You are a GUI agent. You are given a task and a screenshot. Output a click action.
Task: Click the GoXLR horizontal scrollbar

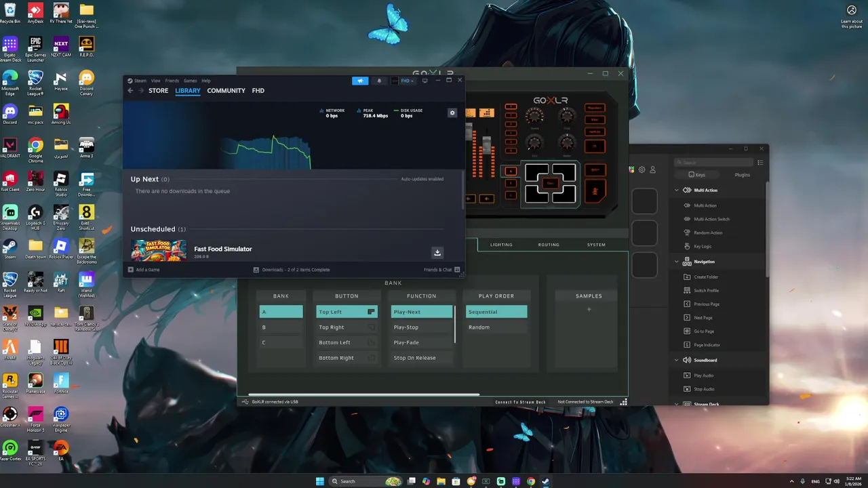(x=363, y=394)
